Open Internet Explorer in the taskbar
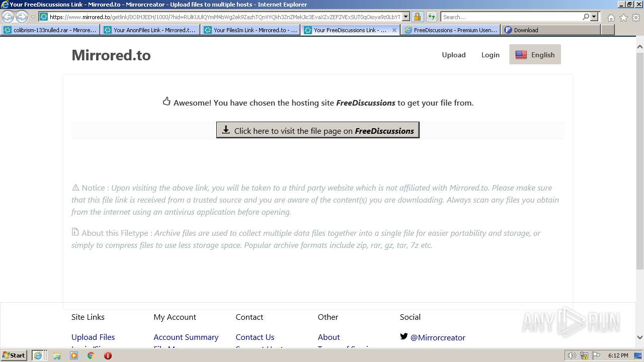 [38, 355]
